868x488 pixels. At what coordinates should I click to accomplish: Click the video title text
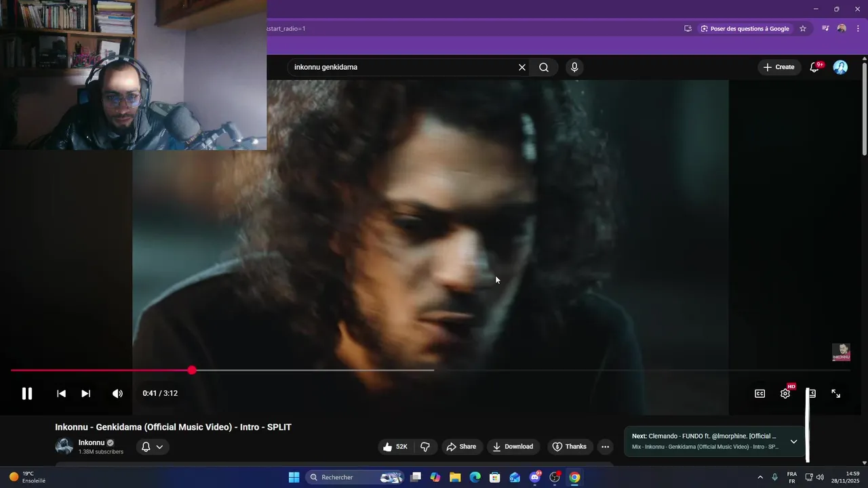(173, 427)
